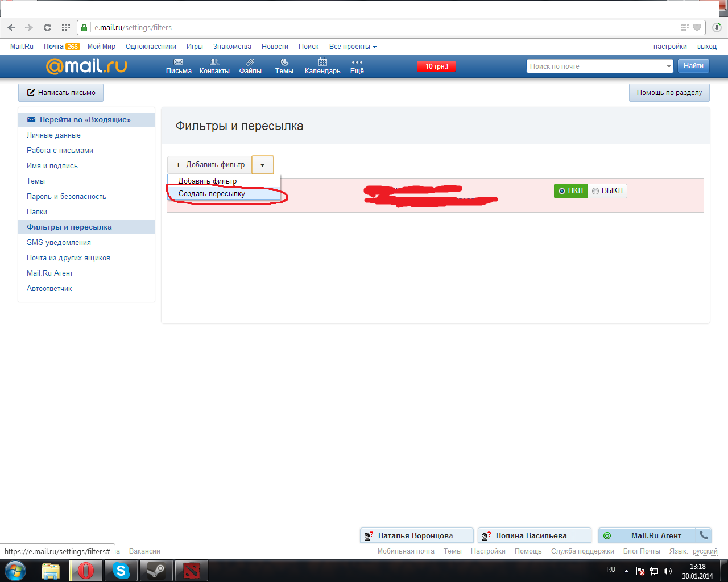Image resolution: width=728 pixels, height=582 pixels.
Task: Reload the page with refresh icon
Action: tap(47, 27)
